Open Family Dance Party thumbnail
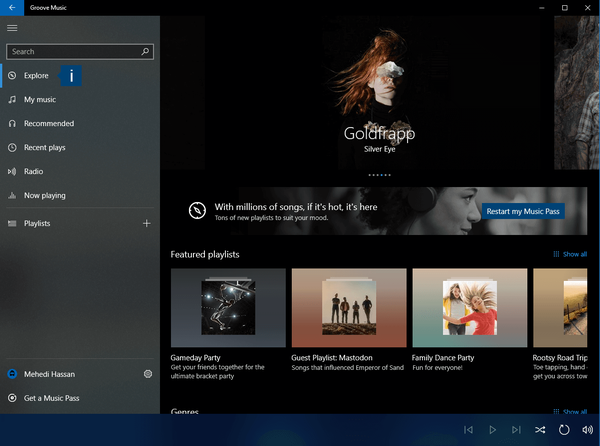600x446 pixels. [x=470, y=308]
